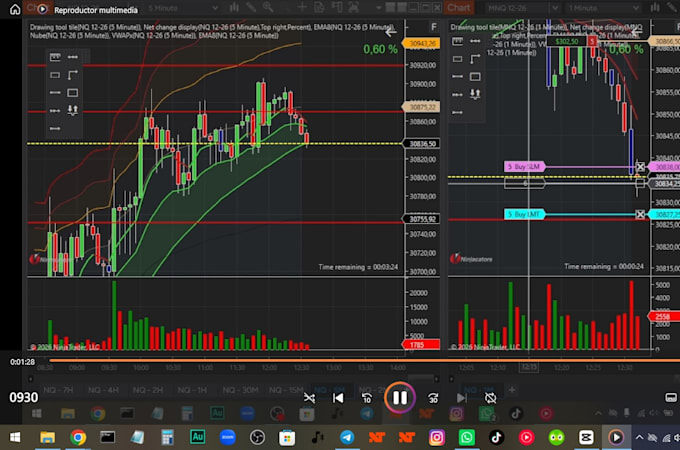Open YouTube Music from the taskbar
Screen dimensions: 680x450
(x=526, y=437)
